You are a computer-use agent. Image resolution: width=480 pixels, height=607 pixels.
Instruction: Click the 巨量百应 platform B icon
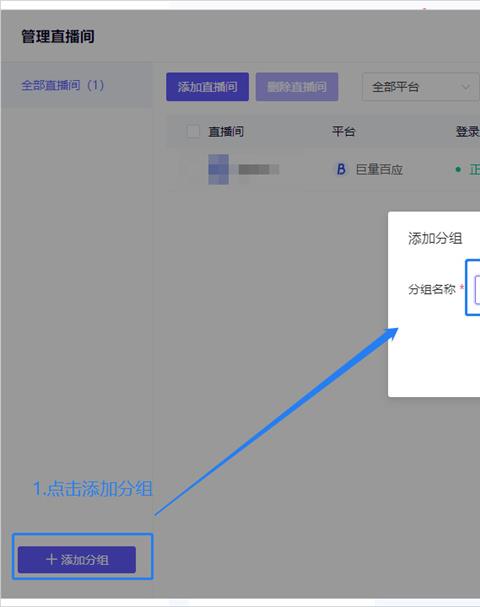coord(341,169)
